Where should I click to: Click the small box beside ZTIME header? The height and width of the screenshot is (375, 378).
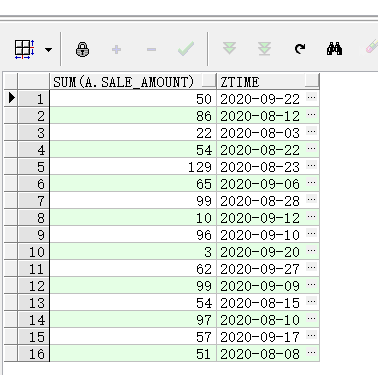[x=312, y=81]
